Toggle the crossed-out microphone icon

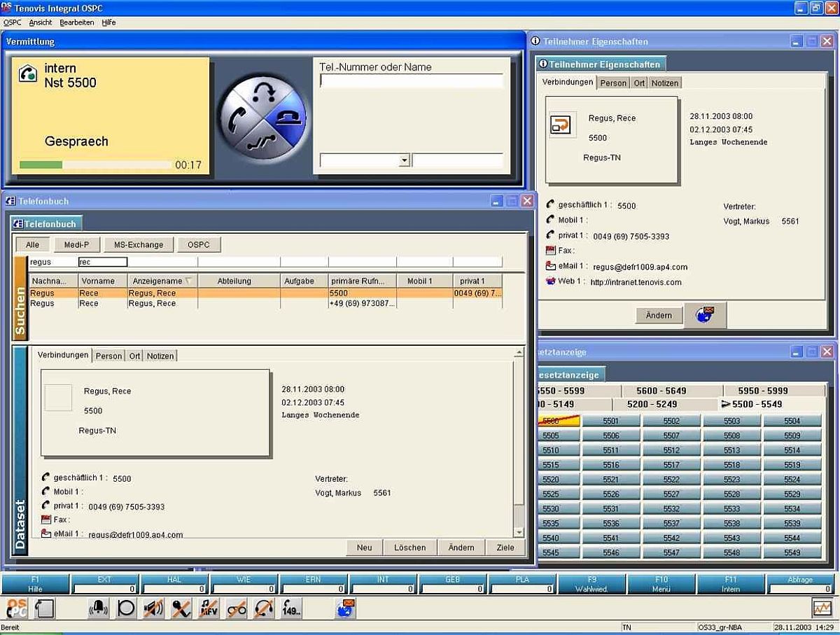click(x=181, y=608)
